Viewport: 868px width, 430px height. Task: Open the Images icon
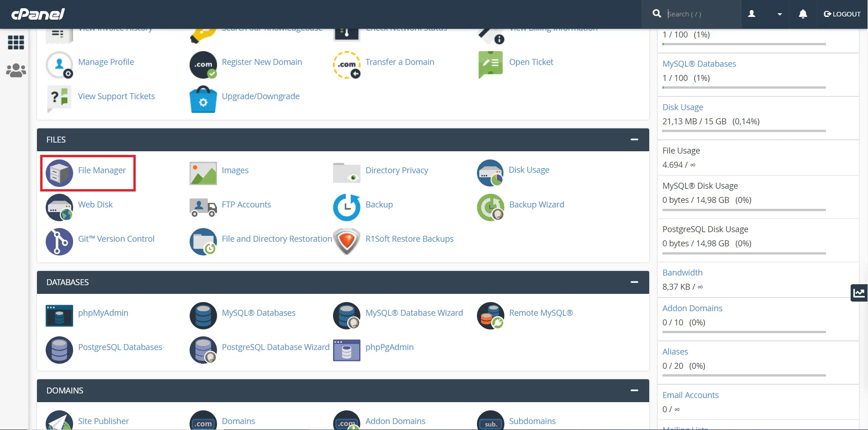(x=203, y=173)
